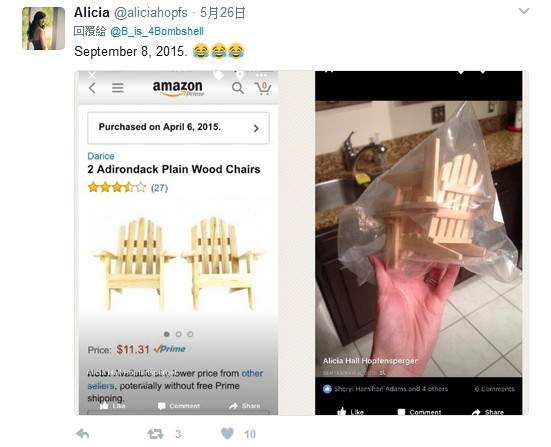
Task: Click the Amazon back arrow icon
Action: click(92, 88)
